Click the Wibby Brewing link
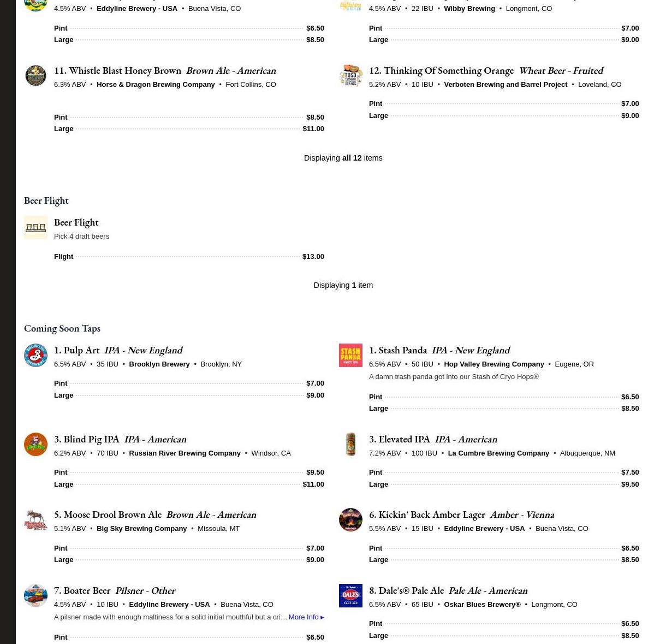The height and width of the screenshot is (644, 654). (x=469, y=8)
